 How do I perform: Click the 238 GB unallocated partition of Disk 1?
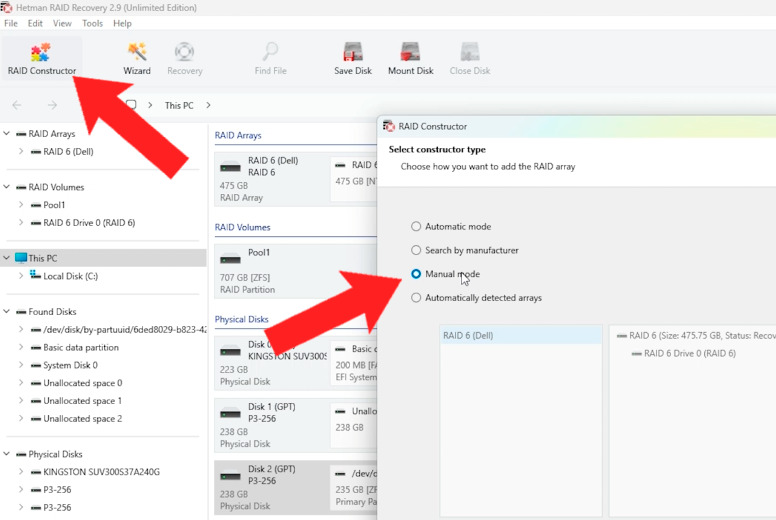click(353, 425)
